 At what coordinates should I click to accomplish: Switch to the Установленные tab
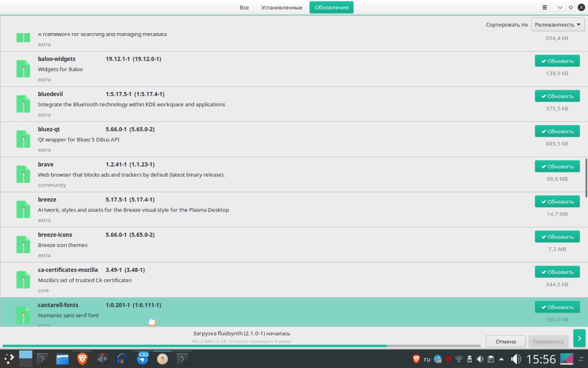click(282, 7)
